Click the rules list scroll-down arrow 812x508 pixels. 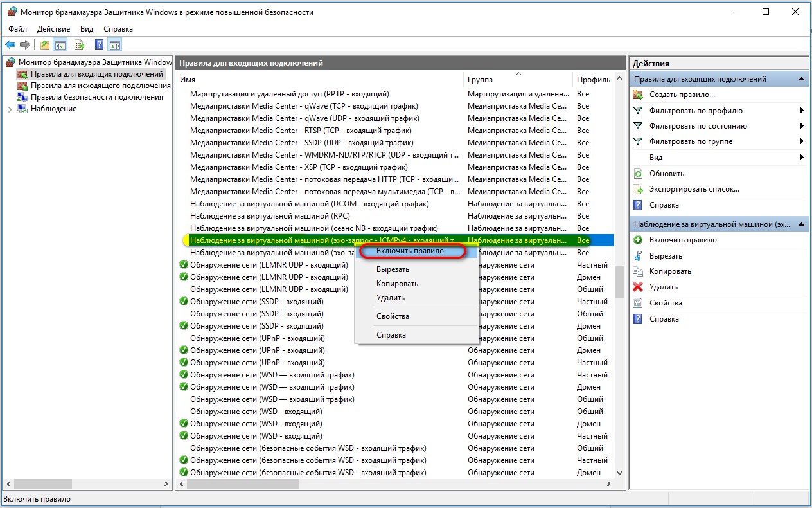point(619,473)
